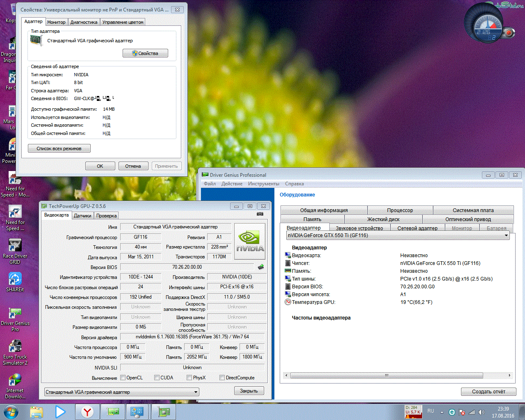Image resolution: width=525 pixels, height=420 pixels.
Task: Click the GPU-Z screenshot camera icon
Action: tap(260, 214)
